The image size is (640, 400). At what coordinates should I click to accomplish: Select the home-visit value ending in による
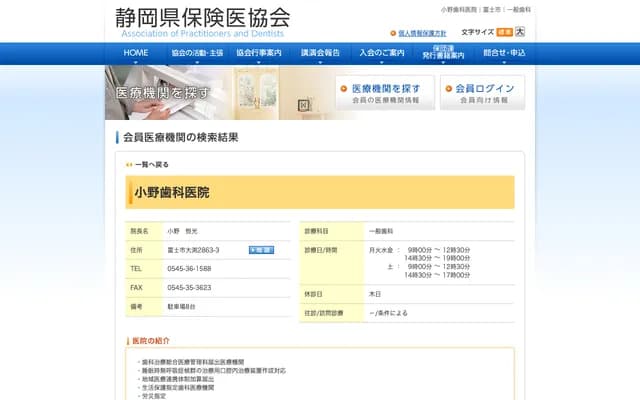click(388, 313)
